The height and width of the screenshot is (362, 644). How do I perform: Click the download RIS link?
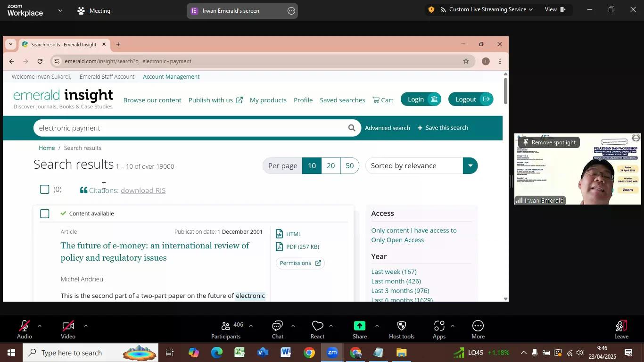143,190
